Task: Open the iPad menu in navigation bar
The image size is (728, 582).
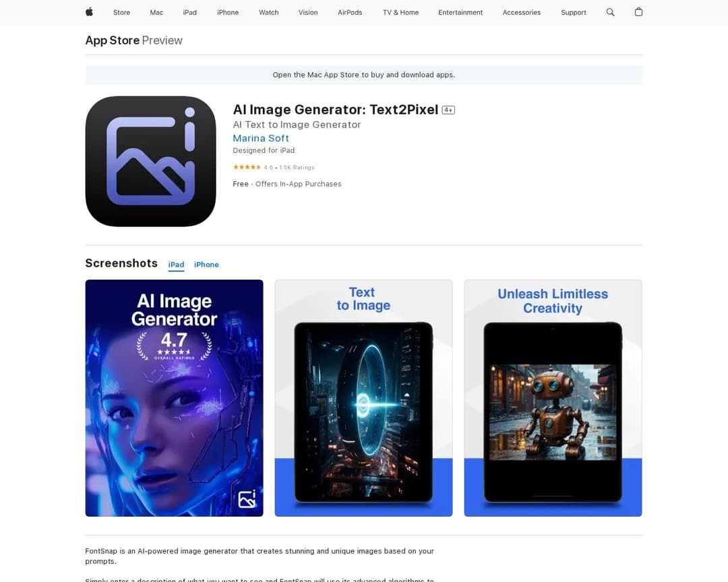Action: tap(190, 13)
